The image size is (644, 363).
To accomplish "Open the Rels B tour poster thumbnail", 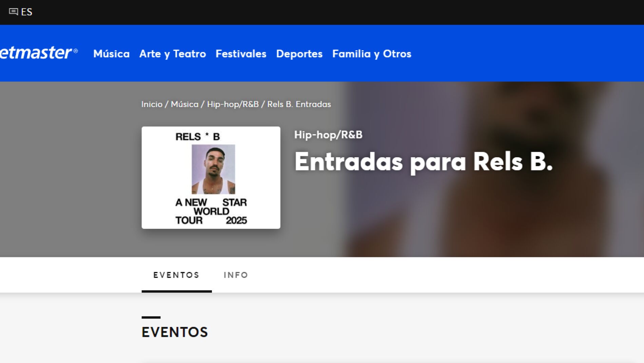I will 211,178.
